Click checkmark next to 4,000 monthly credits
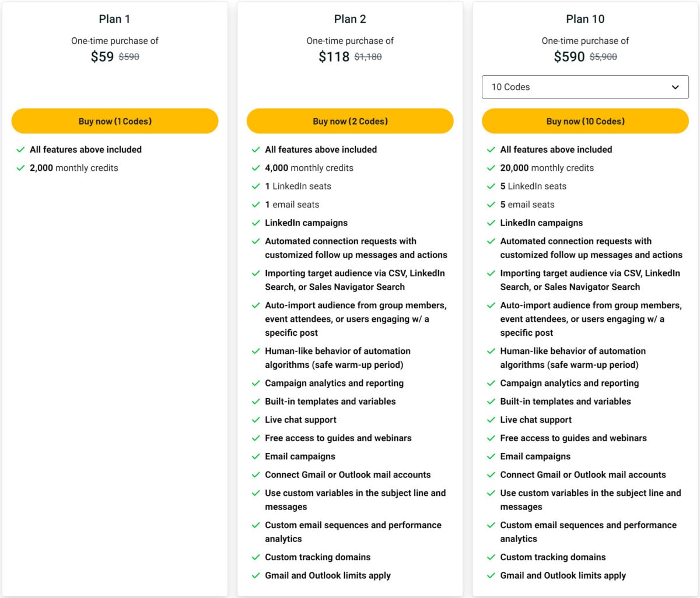Image resolution: width=700 pixels, height=598 pixels. (256, 168)
